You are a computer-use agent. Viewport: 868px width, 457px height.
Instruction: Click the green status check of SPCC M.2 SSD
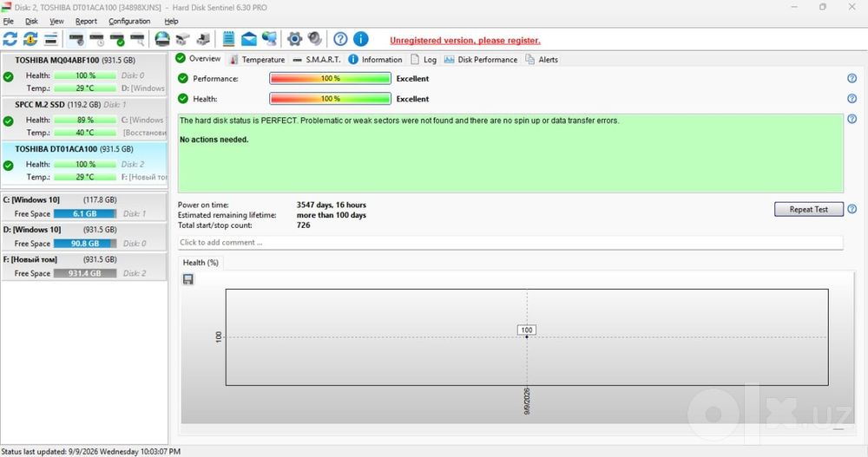click(x=9, y=121)
